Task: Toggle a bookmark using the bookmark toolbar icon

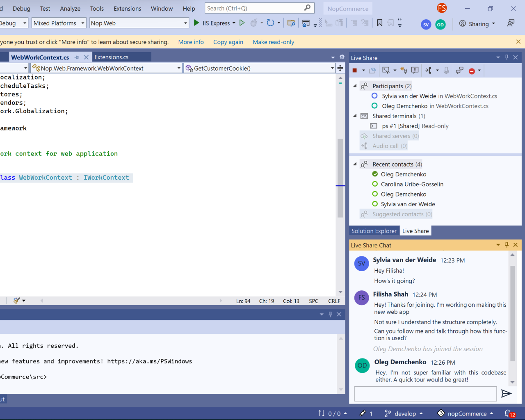Action: pyautogui.click(x=379, y=23)
